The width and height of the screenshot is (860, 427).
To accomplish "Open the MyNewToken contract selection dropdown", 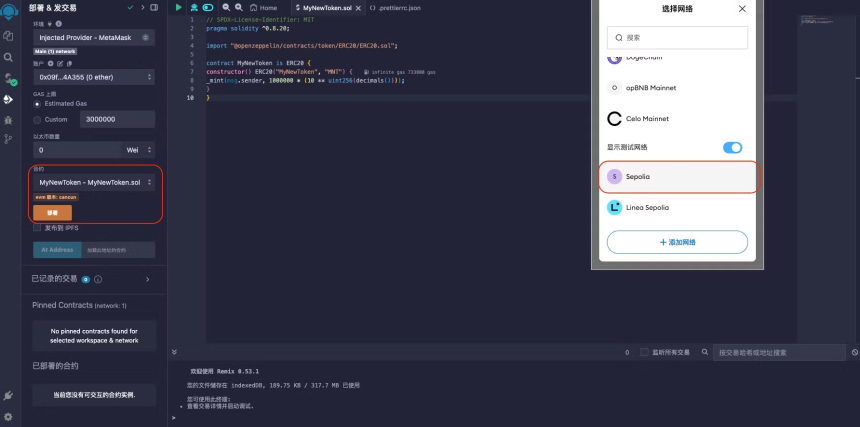I will [94, 183].
